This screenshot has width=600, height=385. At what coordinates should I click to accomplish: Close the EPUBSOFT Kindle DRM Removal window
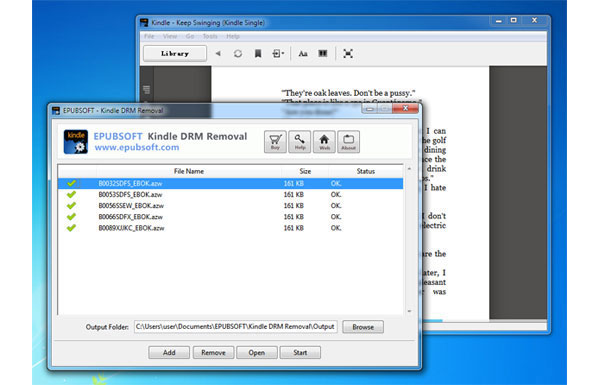point(406,109)
